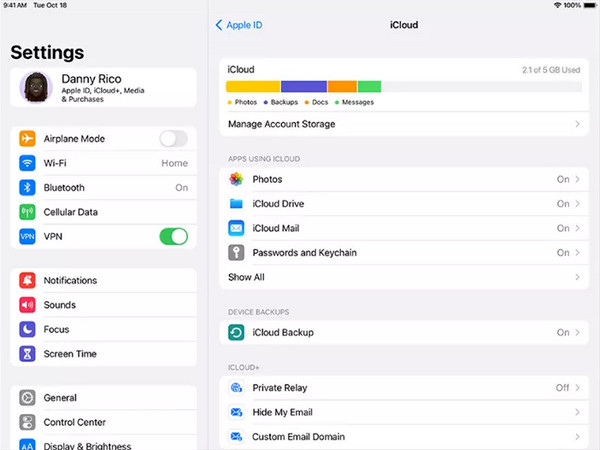Open Custom Email Domain row chevron
Screen dimensions: 600x450
(x=577, y=437)
